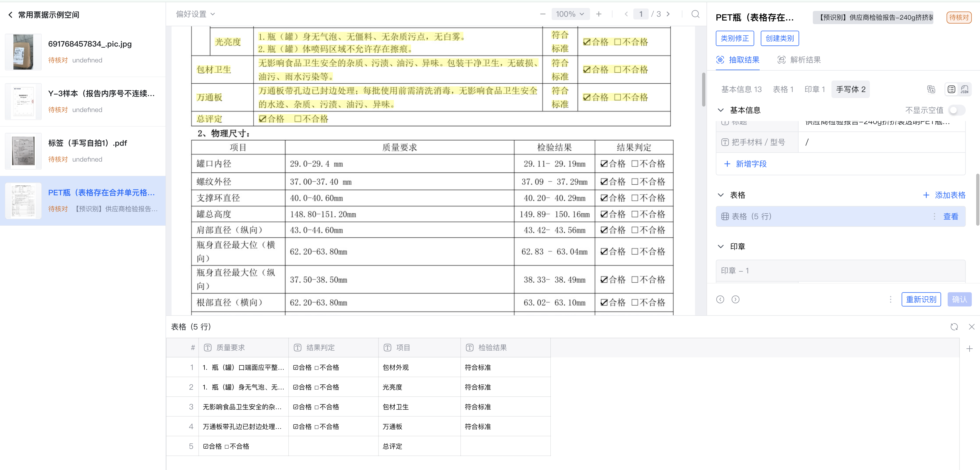The height and width of the screenshot is (470, 980).
Task: Go to next document page arrow
Action: (x=668, y=14)
